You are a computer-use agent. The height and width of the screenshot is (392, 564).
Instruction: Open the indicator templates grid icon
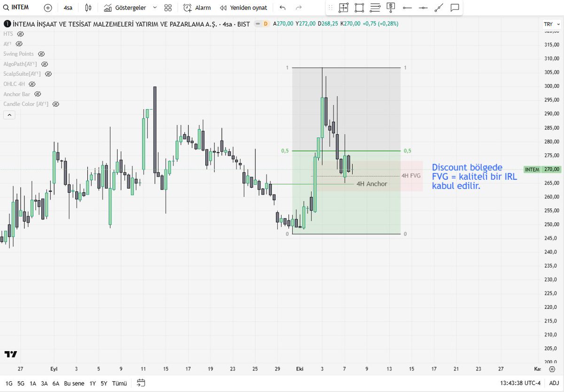click(x=168, y=8)
